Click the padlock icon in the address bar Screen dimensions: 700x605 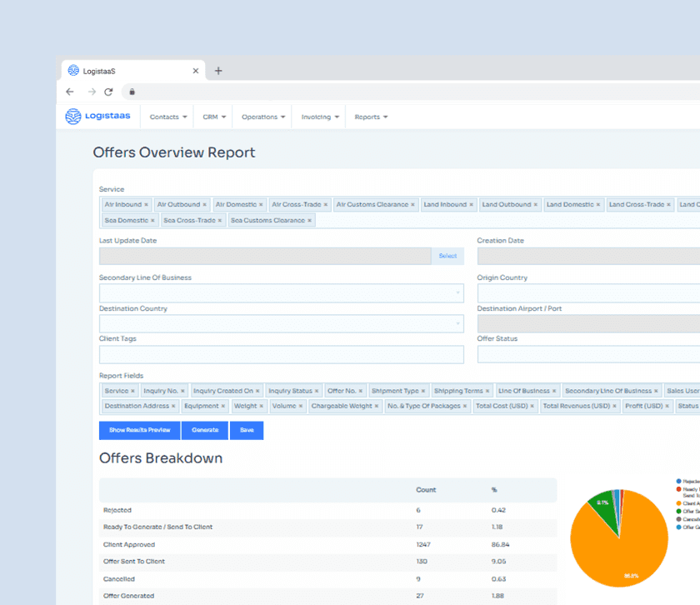coord(131,92)
